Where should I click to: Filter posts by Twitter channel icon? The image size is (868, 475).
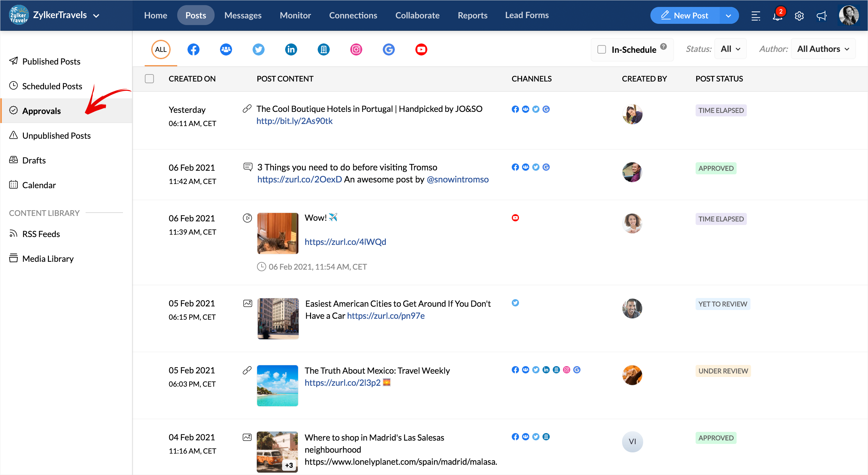coord(258,49)
